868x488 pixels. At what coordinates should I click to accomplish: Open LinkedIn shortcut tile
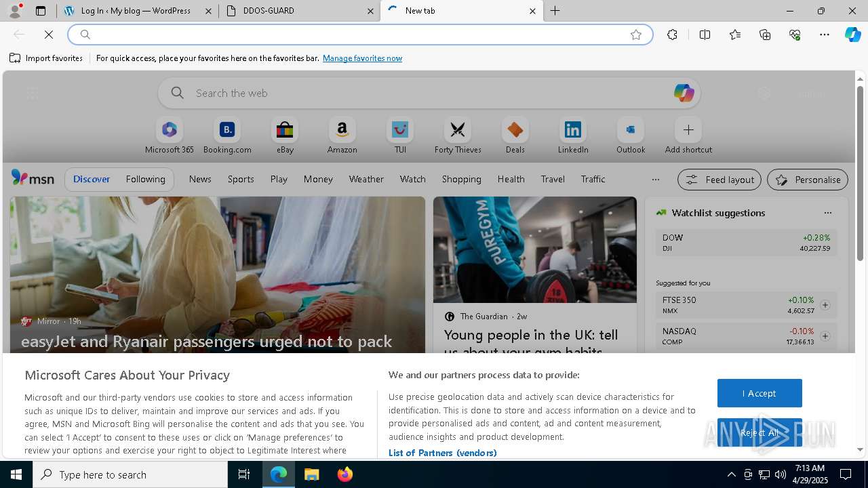coord(573,136)
